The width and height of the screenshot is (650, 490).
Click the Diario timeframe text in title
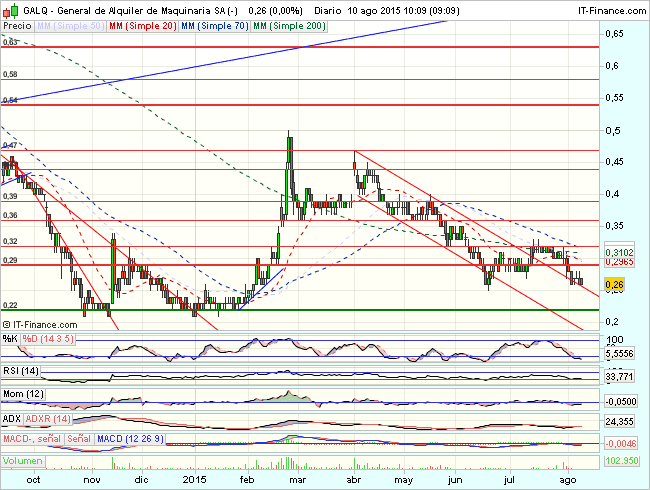327,11
